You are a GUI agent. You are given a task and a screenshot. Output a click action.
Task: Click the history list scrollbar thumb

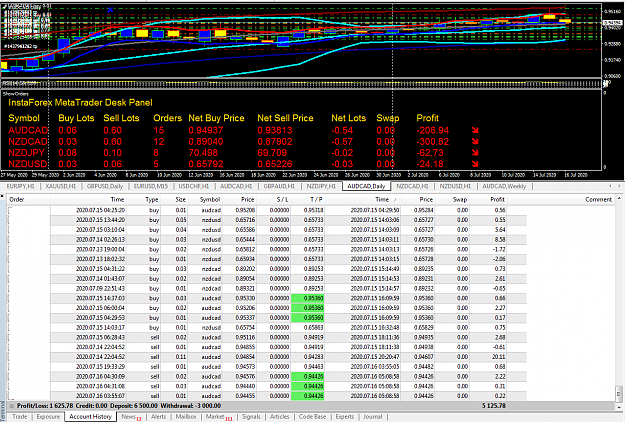point(619,392)
